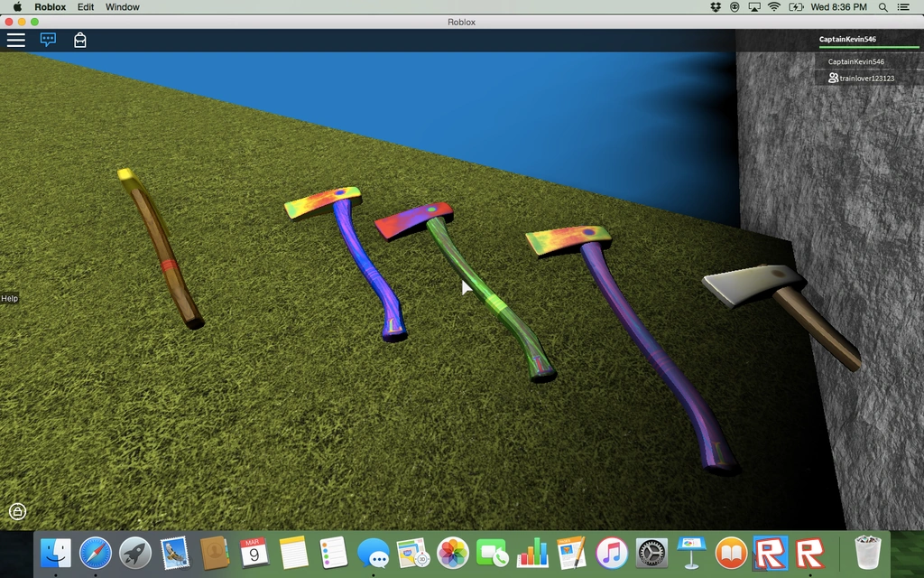This screenshot has height=578, width=924.
Task: Open the Roblox hamburger menu icon
Action: (x=16, y=40)
